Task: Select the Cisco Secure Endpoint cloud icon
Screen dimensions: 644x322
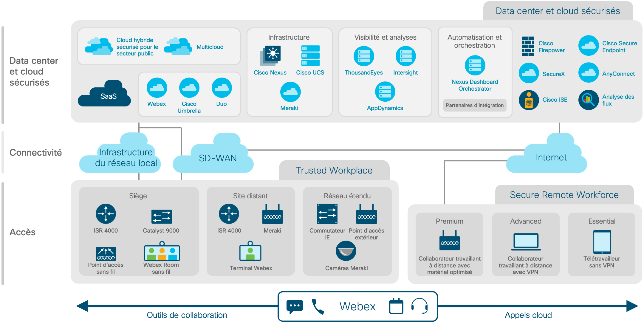Action: tap(589, 46)
